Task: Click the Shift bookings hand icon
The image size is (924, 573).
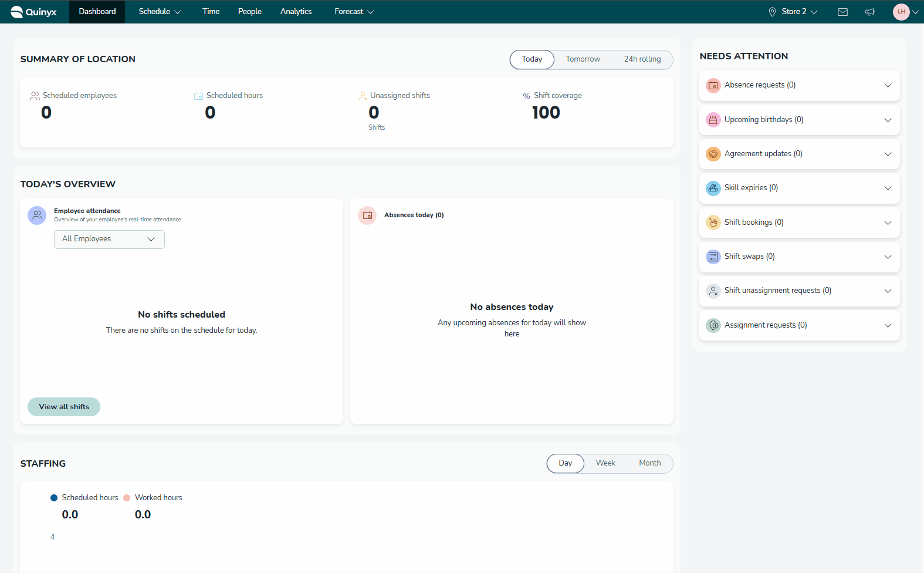Action: (713, 223)
